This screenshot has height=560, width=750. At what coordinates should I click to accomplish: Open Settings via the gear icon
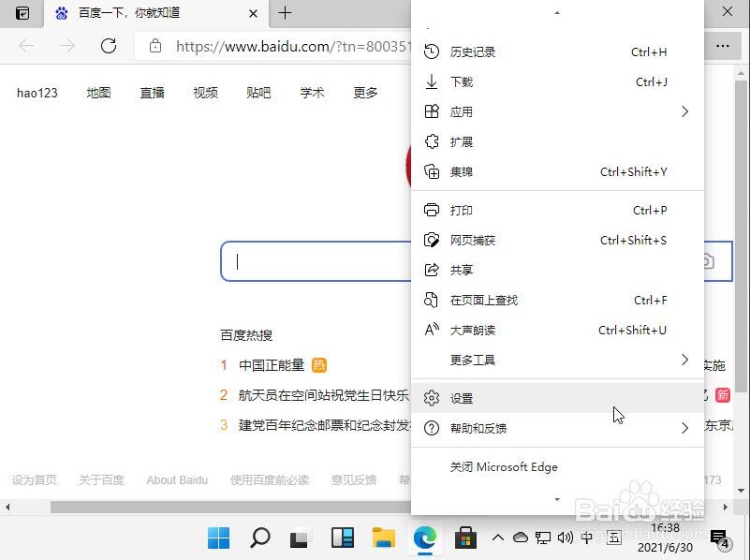pyautogui.click(x=432, y=397)
